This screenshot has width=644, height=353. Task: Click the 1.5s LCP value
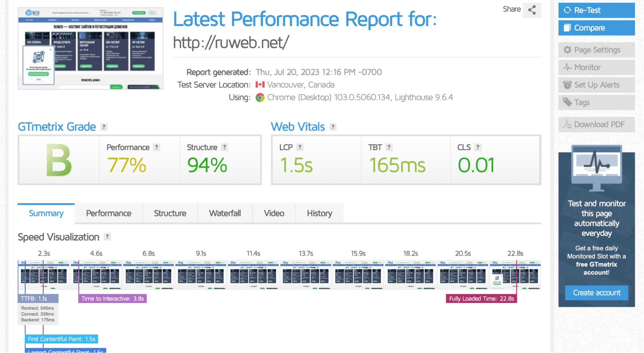296,165
